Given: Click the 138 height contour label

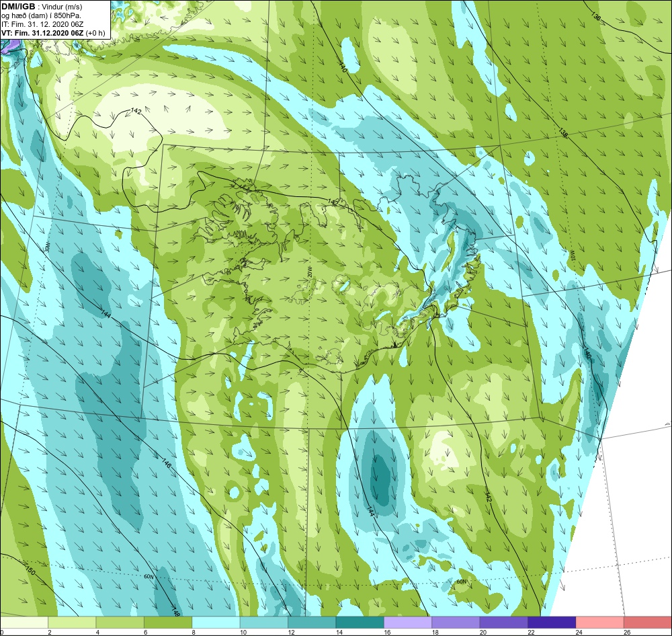Looking at the screenshot, I should (563, 133).
